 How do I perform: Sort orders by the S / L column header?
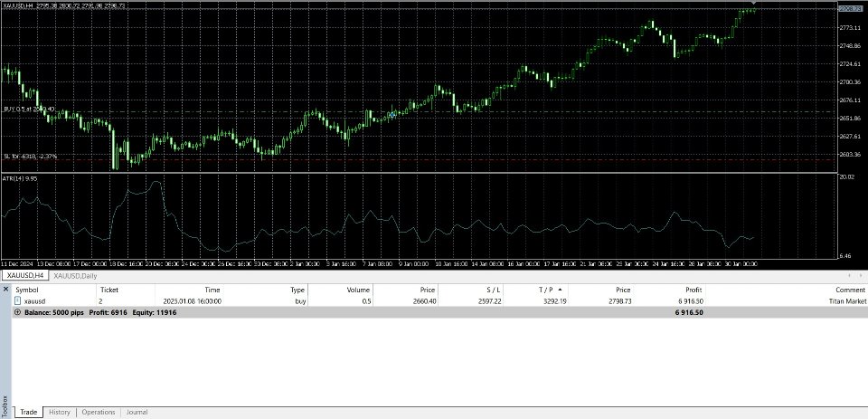(x=493, y=290)
